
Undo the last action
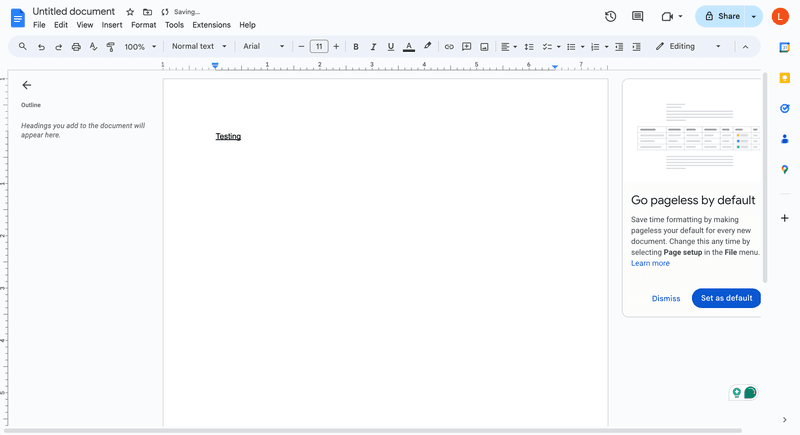41,47
